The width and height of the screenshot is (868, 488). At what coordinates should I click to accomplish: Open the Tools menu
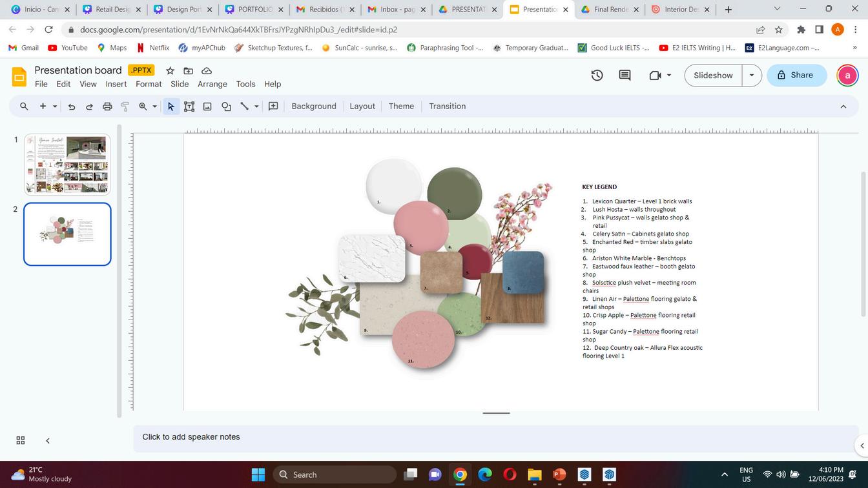246,84
